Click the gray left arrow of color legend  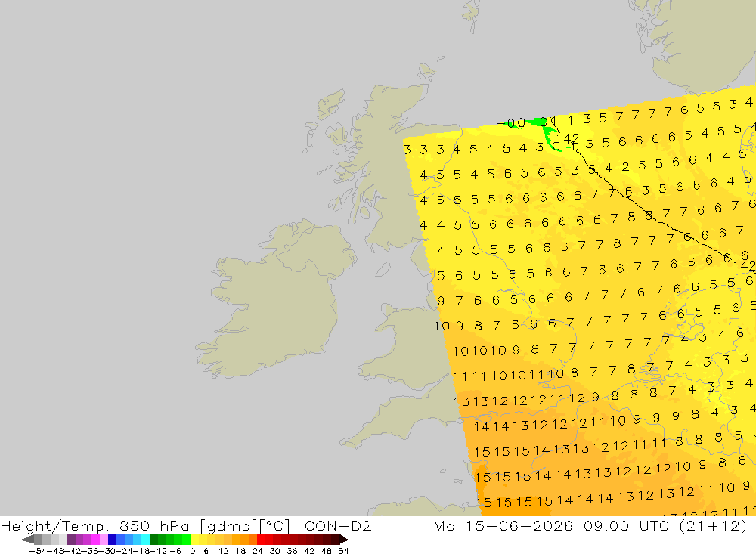pos(27,540)
